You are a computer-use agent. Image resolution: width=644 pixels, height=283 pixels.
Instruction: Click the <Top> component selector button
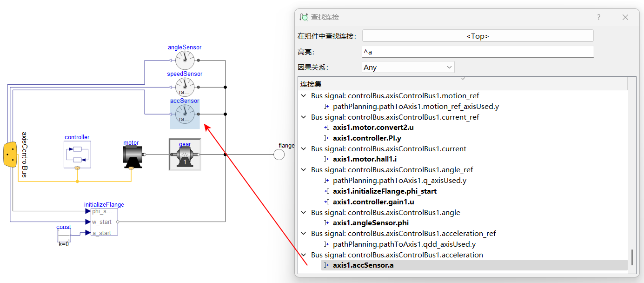click(478, 36)
